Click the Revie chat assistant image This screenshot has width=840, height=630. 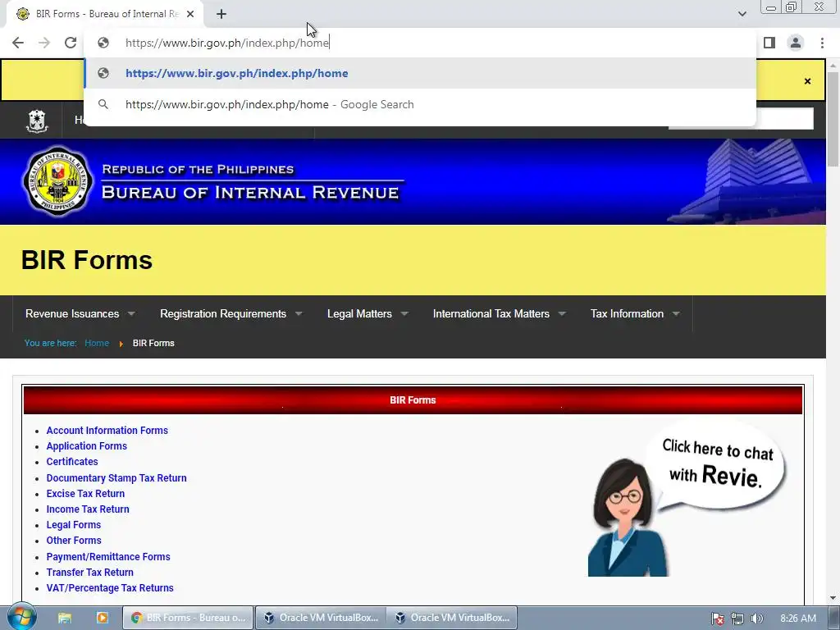[687, 500]
